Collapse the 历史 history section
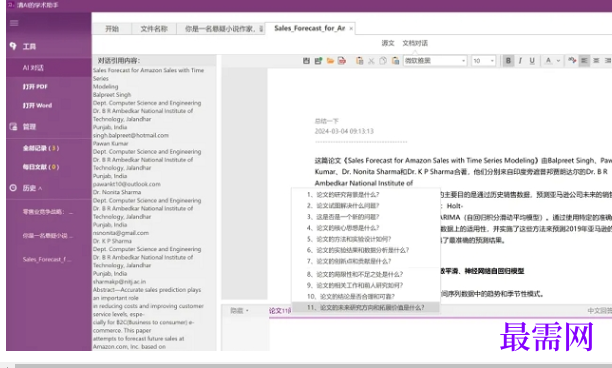 (40, 188)
